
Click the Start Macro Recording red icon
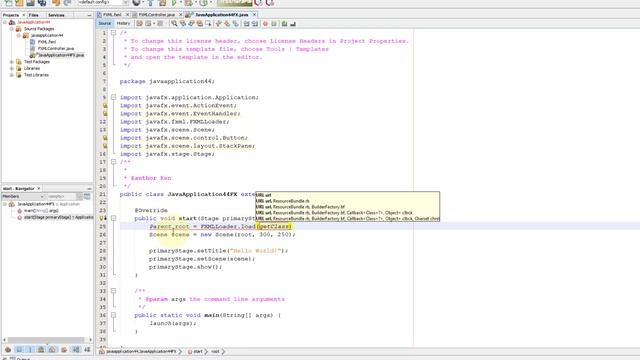click(265, 24)
